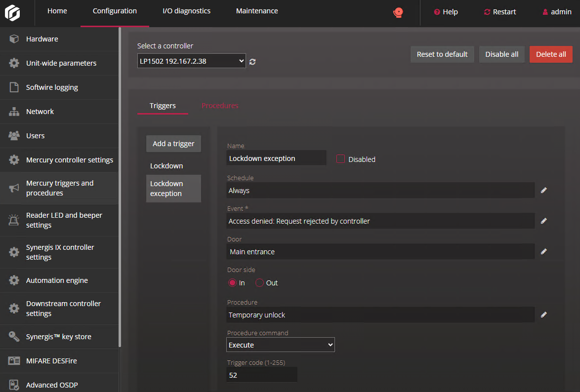Image resolution: width=580 pixels, height=392 pixels.
Task: Click the Mercury triggers megaphone icon
Action: coord(14,188)
